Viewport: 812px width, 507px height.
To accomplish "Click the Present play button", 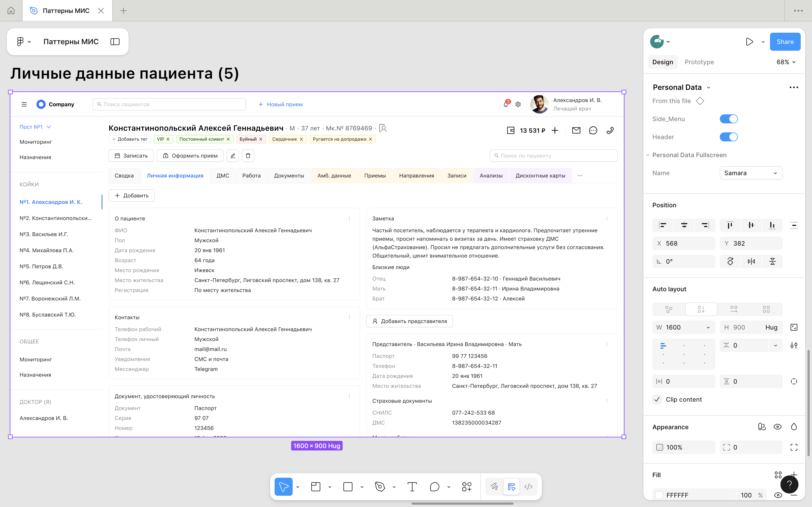I will pos(749,42).
